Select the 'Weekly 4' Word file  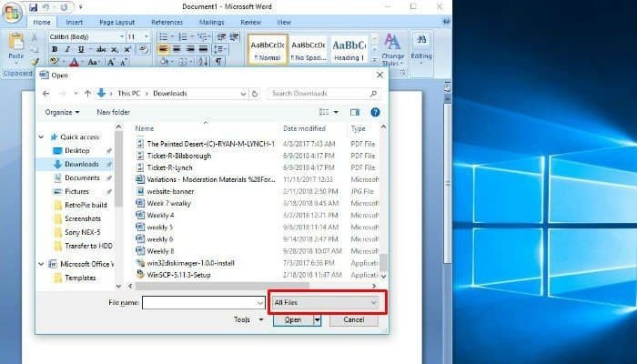(160, 216)
